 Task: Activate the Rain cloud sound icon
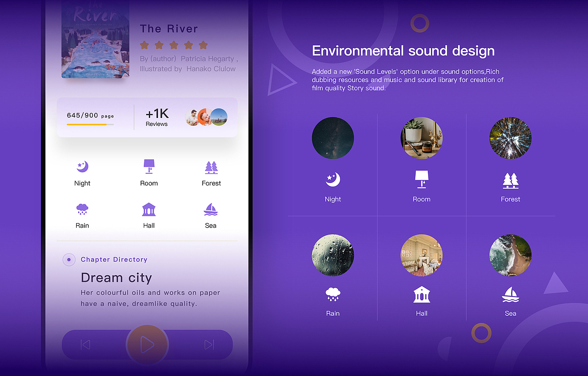click(x=82, y=209)
